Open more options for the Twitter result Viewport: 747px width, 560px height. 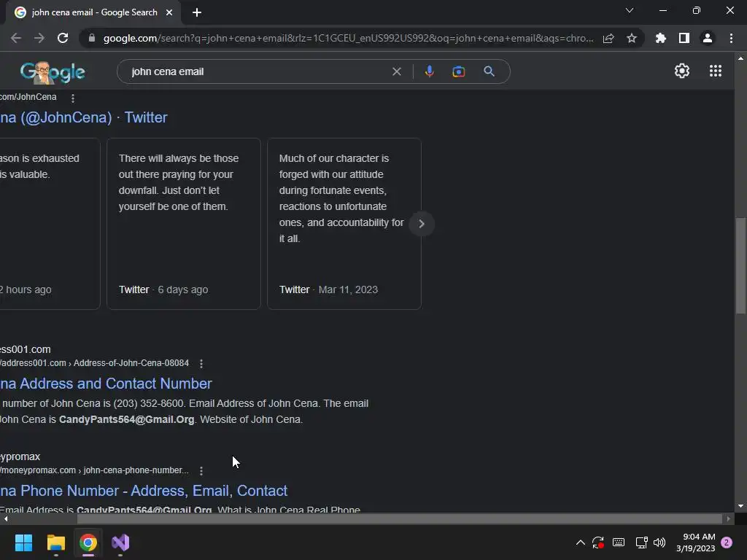click(x=72, y=98)
